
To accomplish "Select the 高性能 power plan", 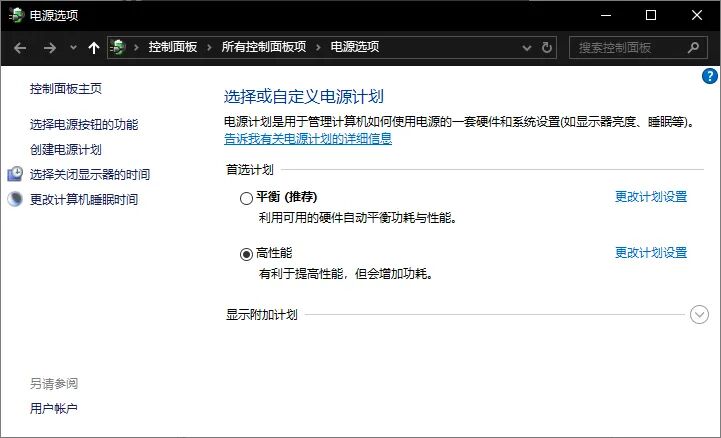I will (x=247, y=254).
